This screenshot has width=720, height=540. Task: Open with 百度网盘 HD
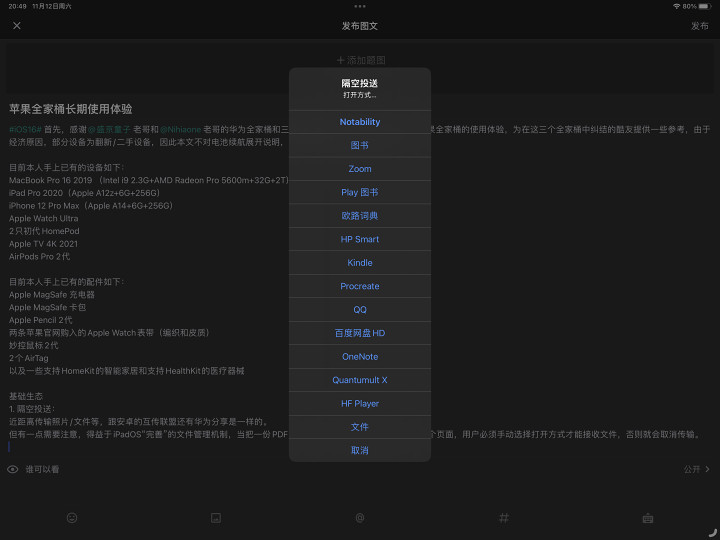pyautogui.click(x=360, y=333)
